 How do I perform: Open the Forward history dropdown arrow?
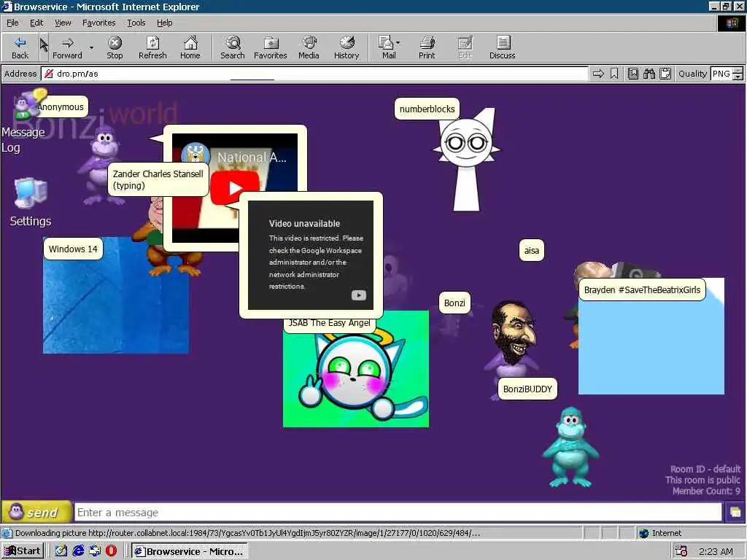coord(91,47)
